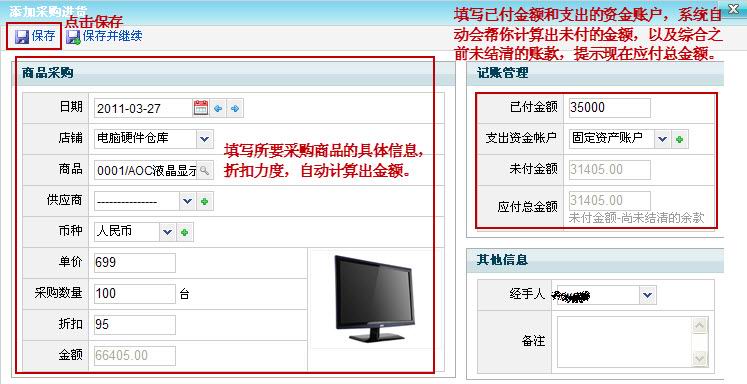Go to next day arrow icon
Viewport: 747px width, 384px height.
(x=235, y=108)
